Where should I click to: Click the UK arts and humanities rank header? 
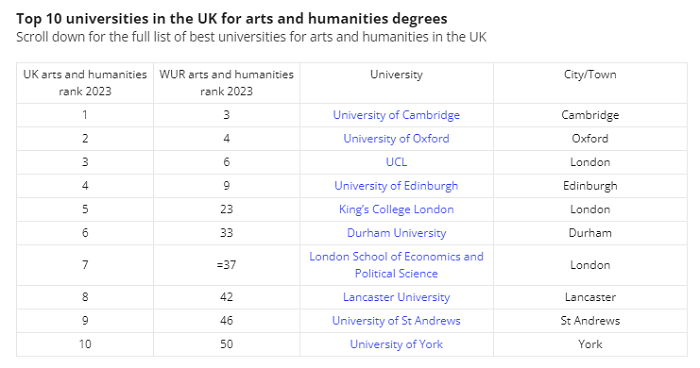point(85,83)
